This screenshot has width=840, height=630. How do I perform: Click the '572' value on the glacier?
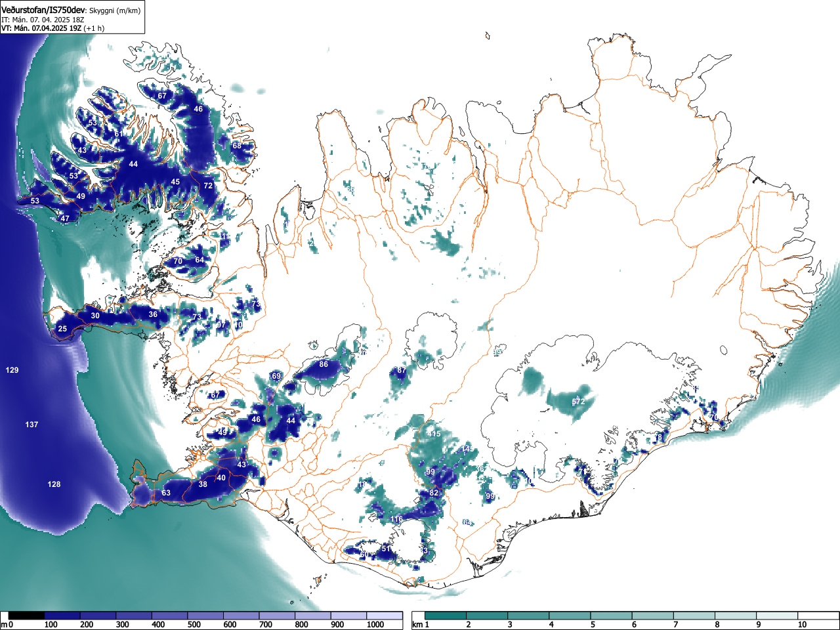coord(578,402)
